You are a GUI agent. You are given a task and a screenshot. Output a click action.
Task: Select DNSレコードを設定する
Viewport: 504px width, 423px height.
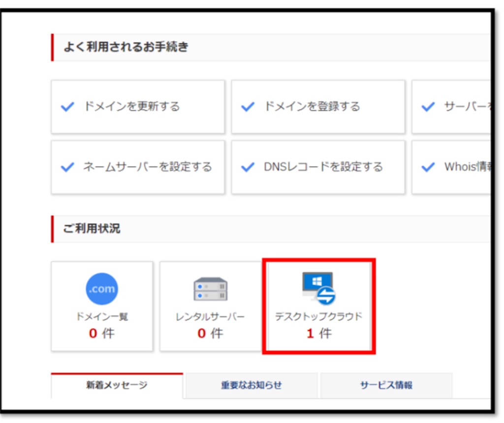coord(317,167)
